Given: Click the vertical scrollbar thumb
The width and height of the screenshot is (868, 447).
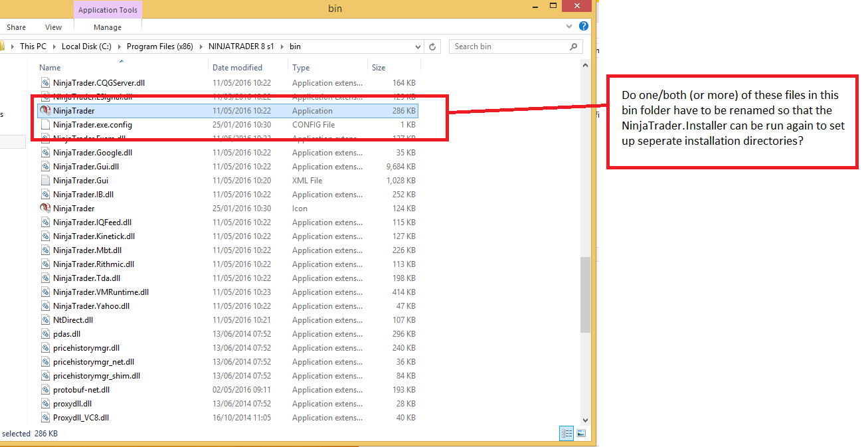Looking at the screenshot, I should pyautogui.click(x=585, y=294).
